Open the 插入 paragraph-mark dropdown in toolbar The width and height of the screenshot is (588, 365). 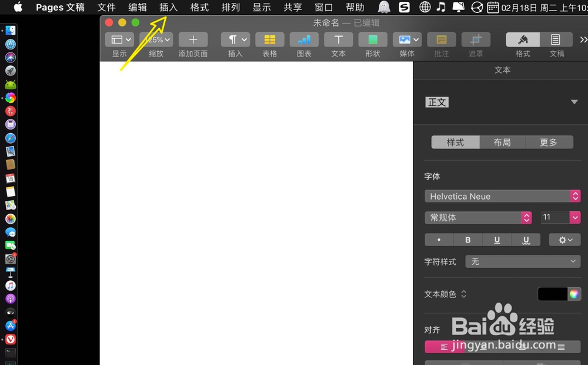[236, 40]
